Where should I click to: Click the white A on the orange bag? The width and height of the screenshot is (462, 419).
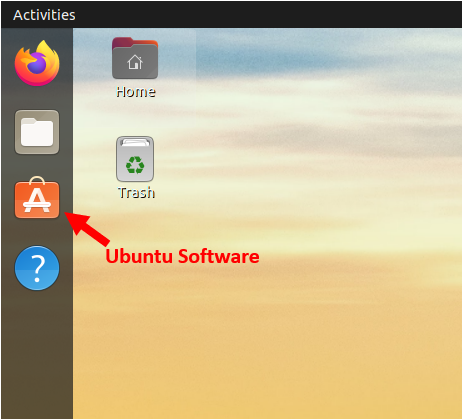point(37,200)
